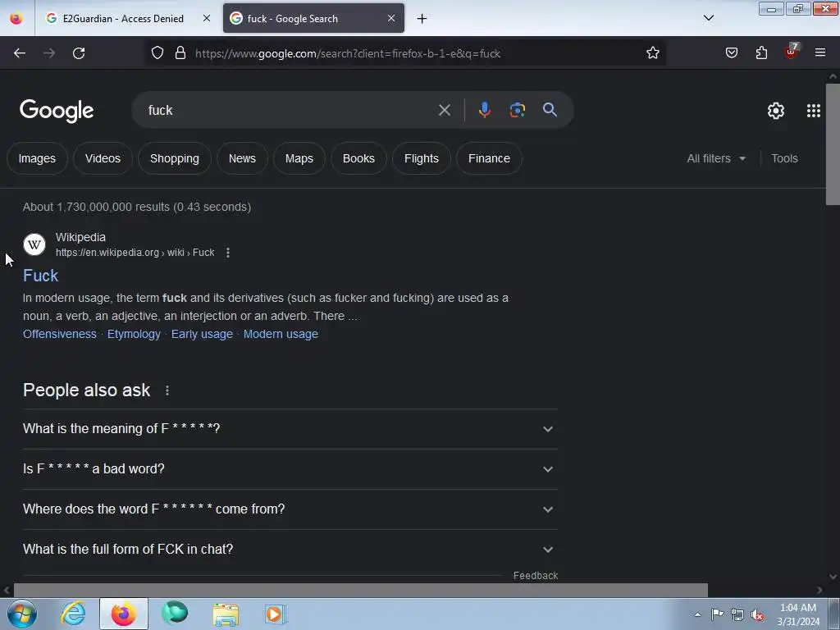Open the Offensiveness section link
Viewport: 840px width, 630px height.
(59, 335)
